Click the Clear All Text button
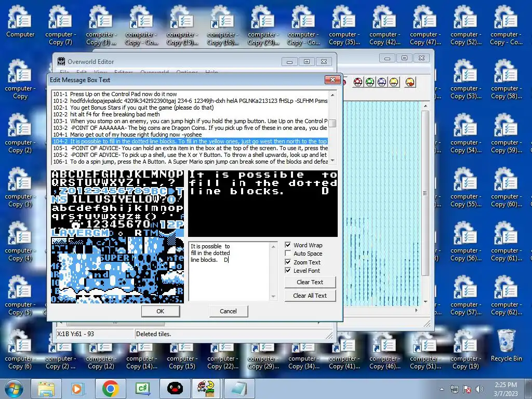Screen dimensions: 532x399 point(310,296)
